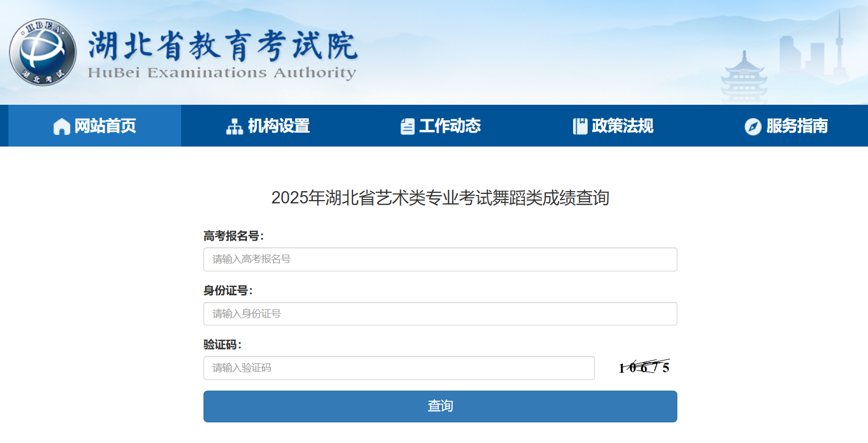Click the book icon beside 政策法规
Screen dimensions: 868x443
[x=580, y=126]
